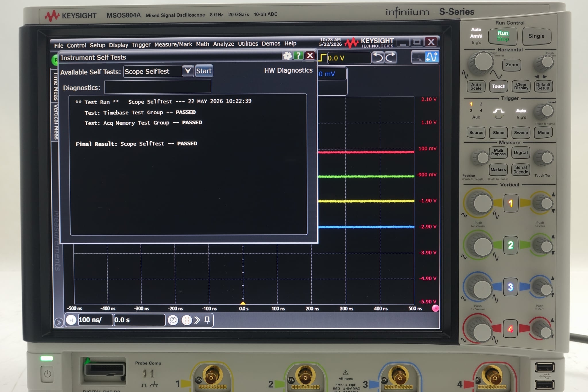Click the Serial Decode button
The image size is (588, 392).
pos(521,170)
